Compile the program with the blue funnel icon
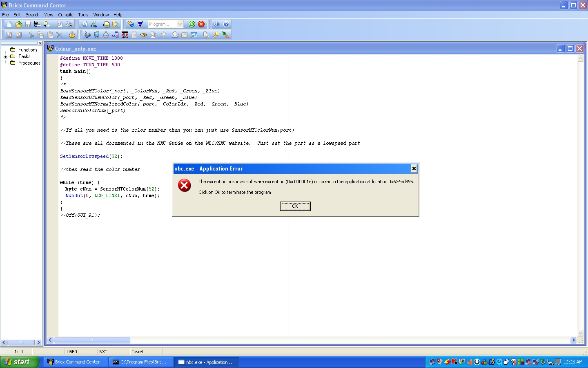 pyautogui.click(x=140, y=24)
